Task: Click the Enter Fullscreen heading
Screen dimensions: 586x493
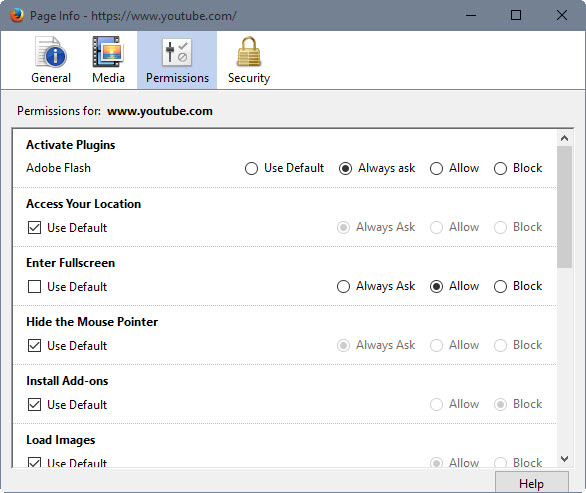Action: tap(70, 263)
